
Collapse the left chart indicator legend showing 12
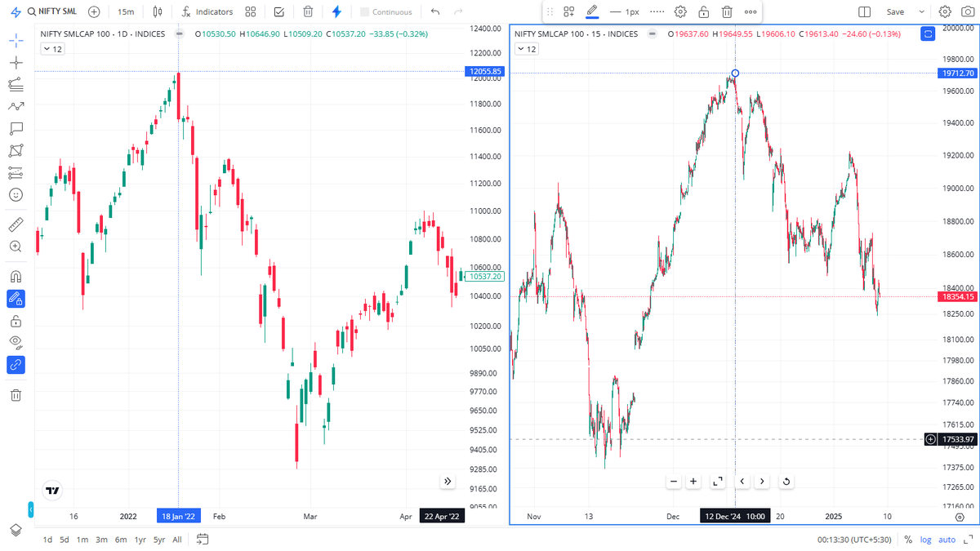pyautogui.click(x=52, y=49)
